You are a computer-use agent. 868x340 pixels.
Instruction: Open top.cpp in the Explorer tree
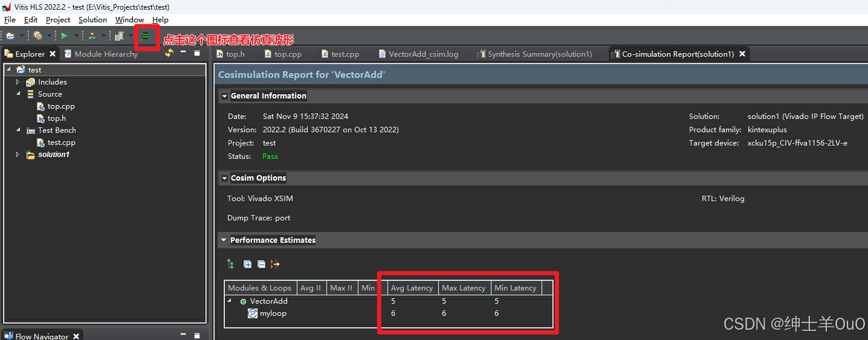point(56,106)
